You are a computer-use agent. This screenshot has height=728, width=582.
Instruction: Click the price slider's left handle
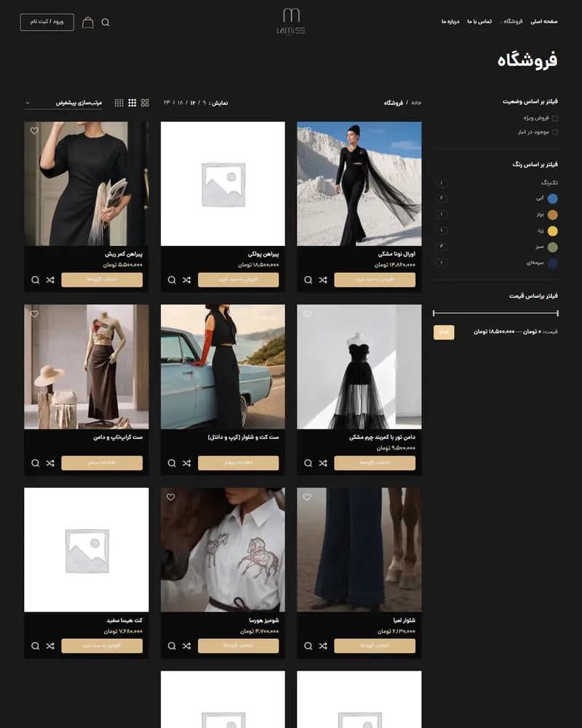click(434, 313)
